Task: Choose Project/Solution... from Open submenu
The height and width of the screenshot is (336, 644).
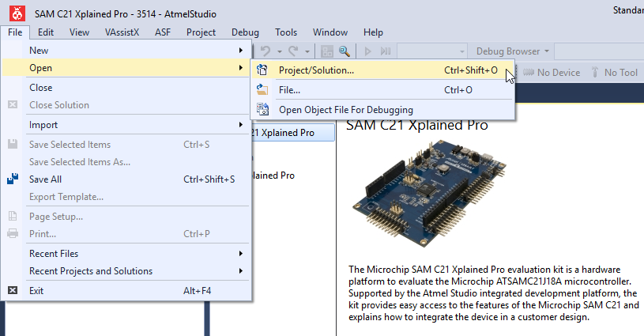Action: pyautogui.click(x=382, y=70)
